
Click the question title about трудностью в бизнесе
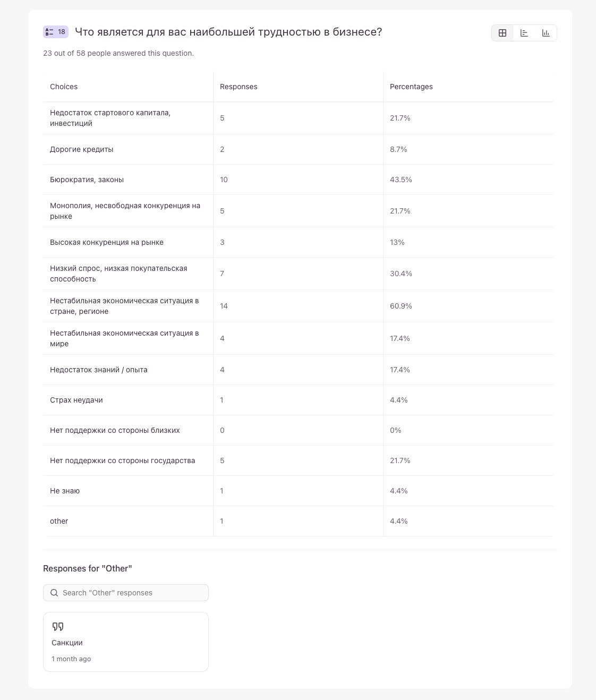[228, 32]
